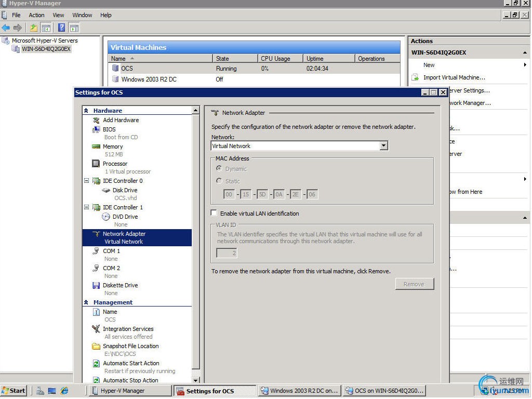Collapse IDE Controller 0 tree node

(x=87, y=181)
